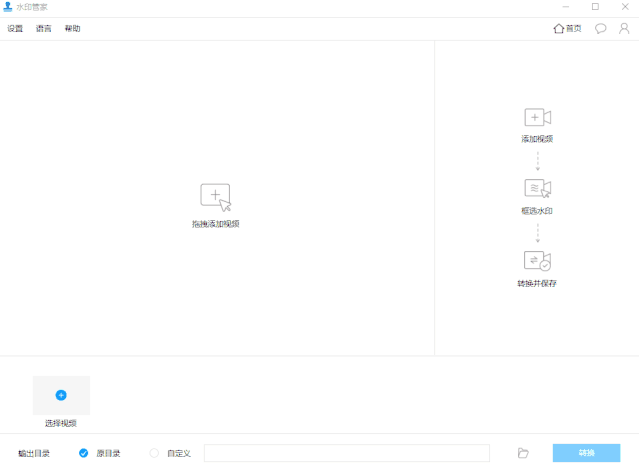Image resolution: width=639 pixels, height=470 pixels.
Task: Click the 拖拽添加视频 icon in center
Action: [216, 197]
